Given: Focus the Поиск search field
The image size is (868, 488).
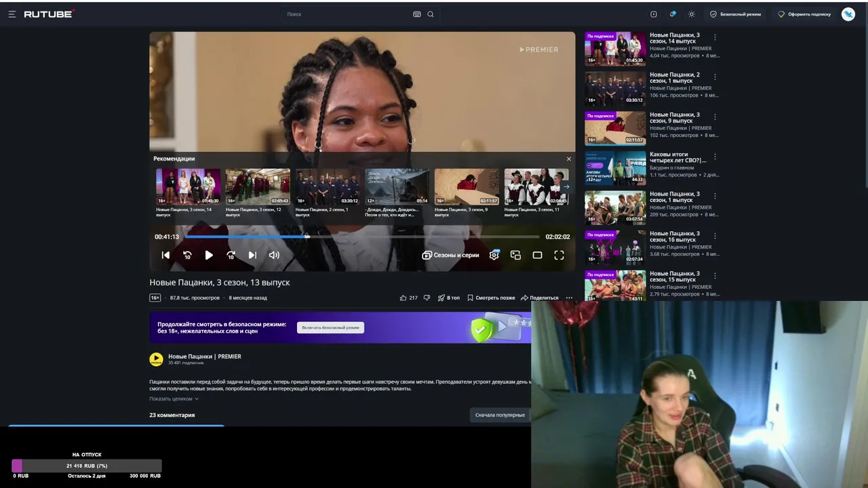Looking at the screenshot, I should [x=347, y=14].
